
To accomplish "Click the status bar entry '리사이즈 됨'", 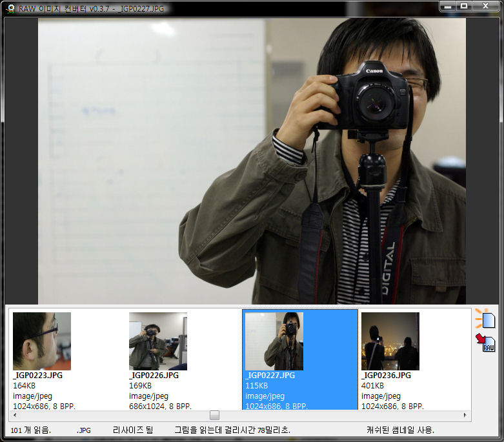I will point(133,430).
